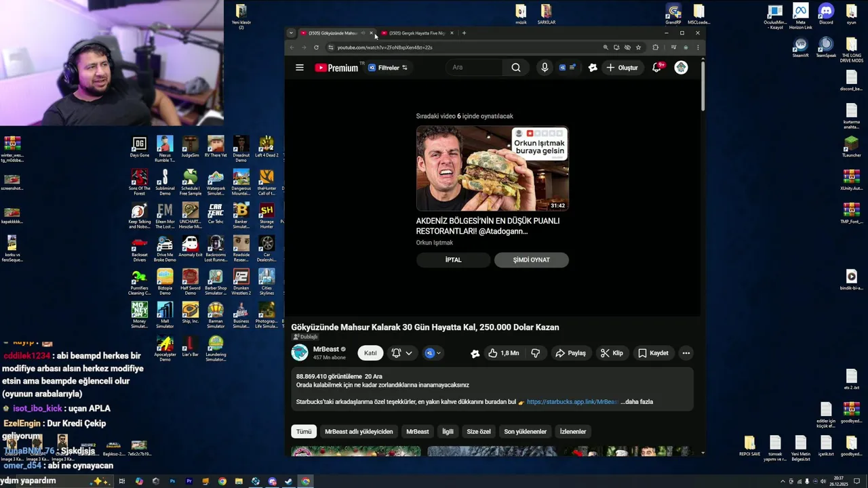
Task: Open Meta Horizon Link desktop shortcut
Action: [801, 17]
